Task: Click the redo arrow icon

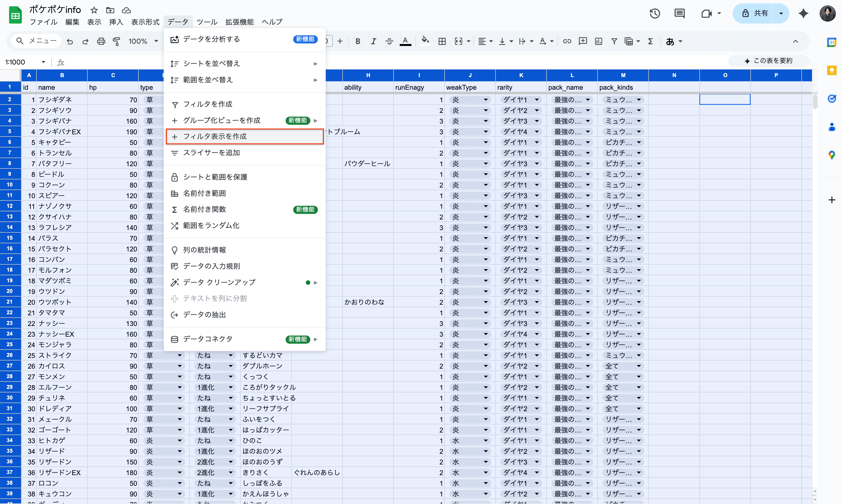Action: 85,41
